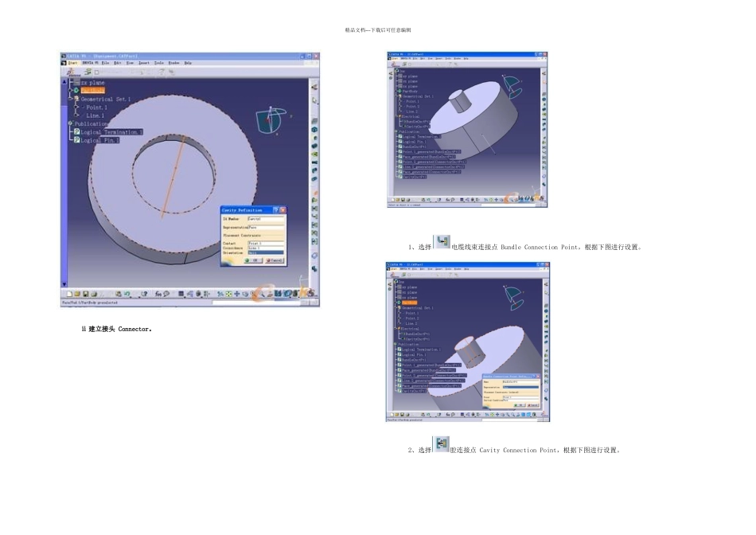
Task: Select Point.2 in the top-right window tree
Action: tap(413, 107)
